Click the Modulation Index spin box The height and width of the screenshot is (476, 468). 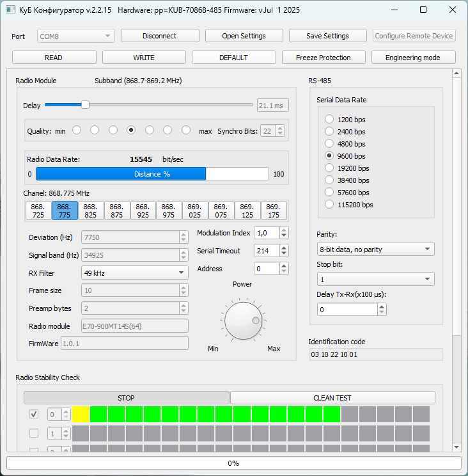click(x=271, y=233)
